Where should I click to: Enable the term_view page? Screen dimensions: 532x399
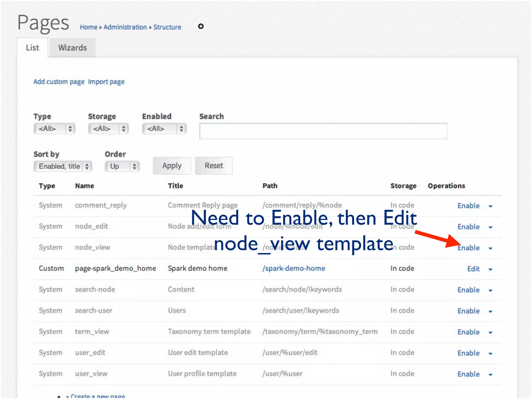(x=468, y=332)
